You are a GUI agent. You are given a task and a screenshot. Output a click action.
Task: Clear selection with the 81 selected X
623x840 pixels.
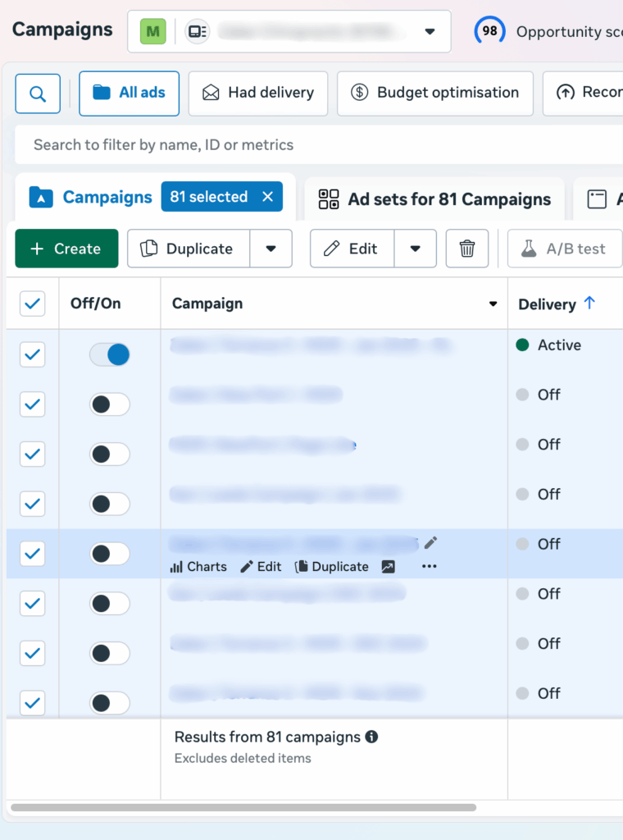[267, 197]
